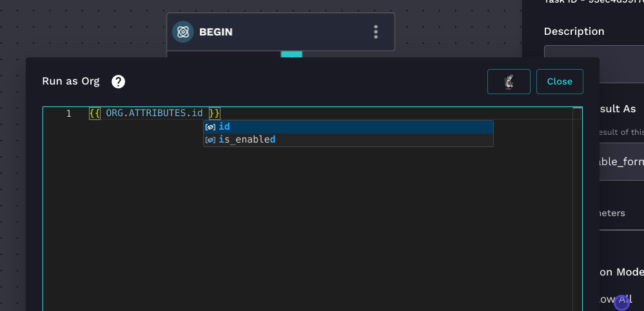Close the Run as Org editor
The image size is (644, 311).
click(559, 81)
